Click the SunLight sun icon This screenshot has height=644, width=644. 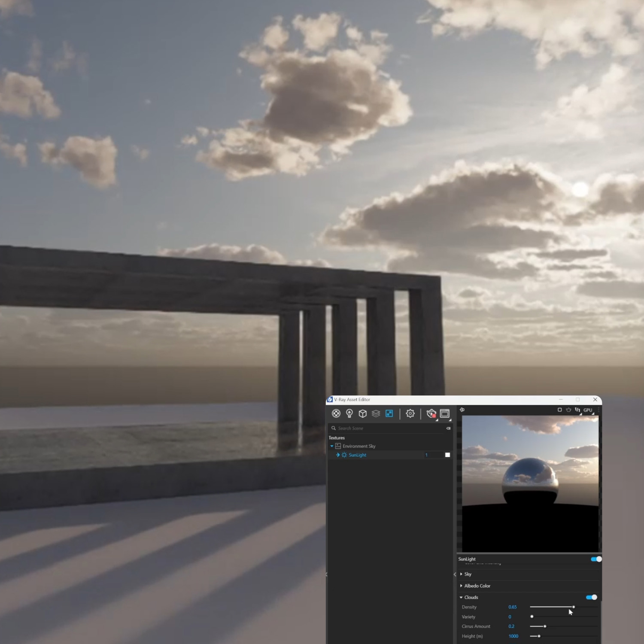coord(344,455)
